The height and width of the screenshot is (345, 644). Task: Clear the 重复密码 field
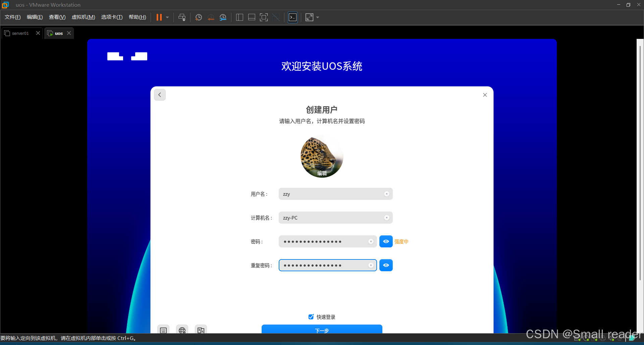click(371, 265)
